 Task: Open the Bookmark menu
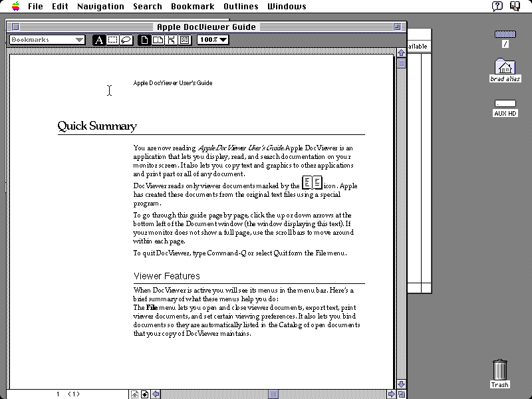(193, 7)
